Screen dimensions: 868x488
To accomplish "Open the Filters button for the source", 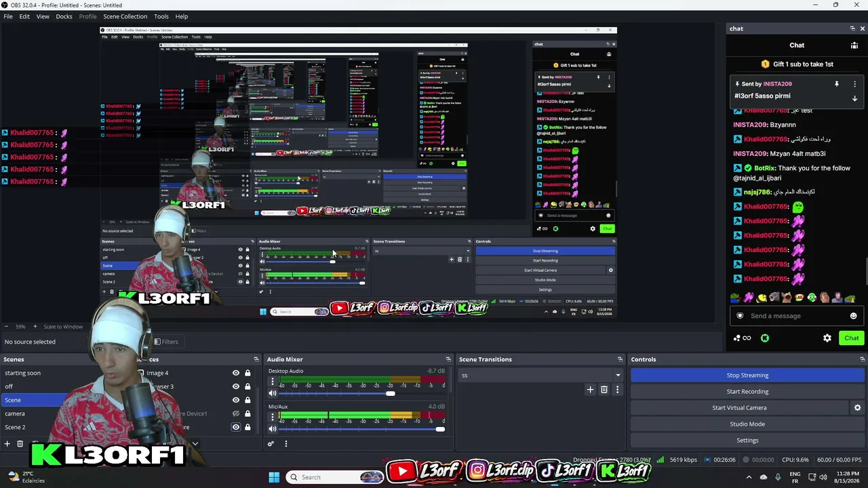I will tap(166, 342).
